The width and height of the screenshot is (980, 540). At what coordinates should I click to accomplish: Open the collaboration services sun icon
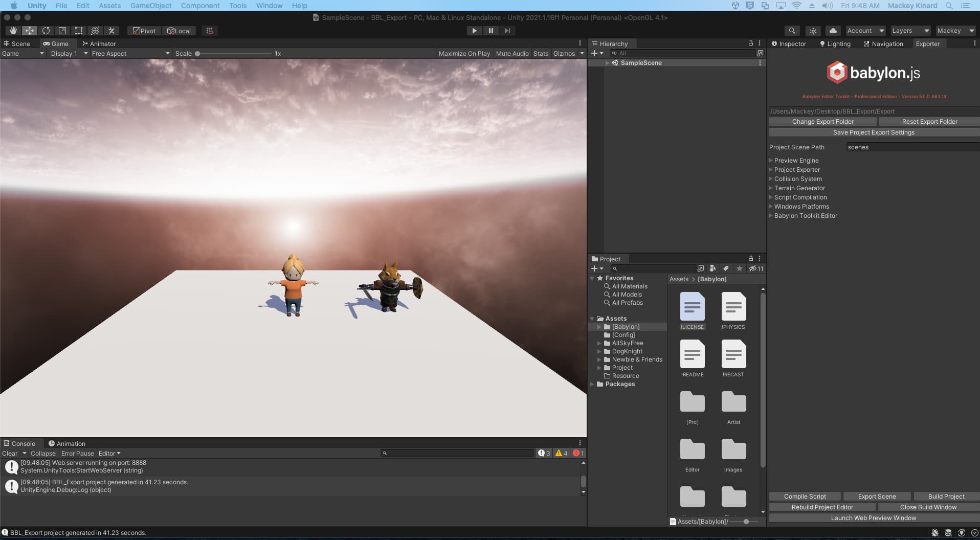[x=813, y=31]
